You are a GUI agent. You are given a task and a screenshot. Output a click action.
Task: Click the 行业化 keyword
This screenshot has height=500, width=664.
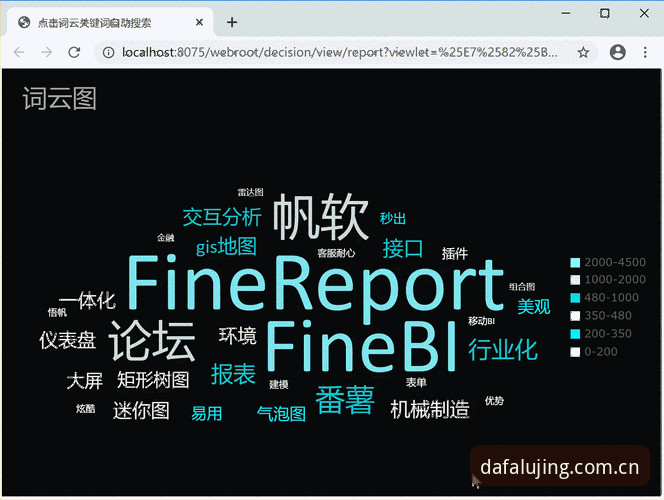pos(503,350)
